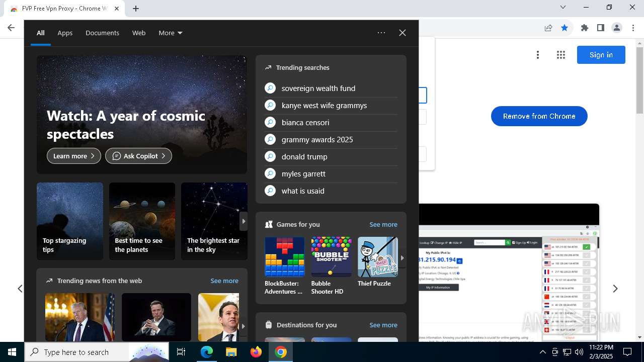Open the Bubble Shooter HD game
Image resolution: width=644 pixels, height=362 pixels.
(331, 266)
